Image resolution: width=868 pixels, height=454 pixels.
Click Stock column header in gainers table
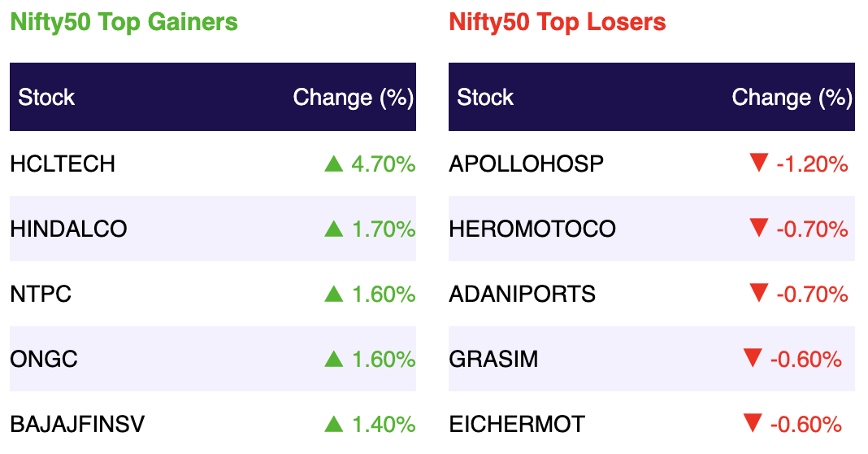point(46,97)
